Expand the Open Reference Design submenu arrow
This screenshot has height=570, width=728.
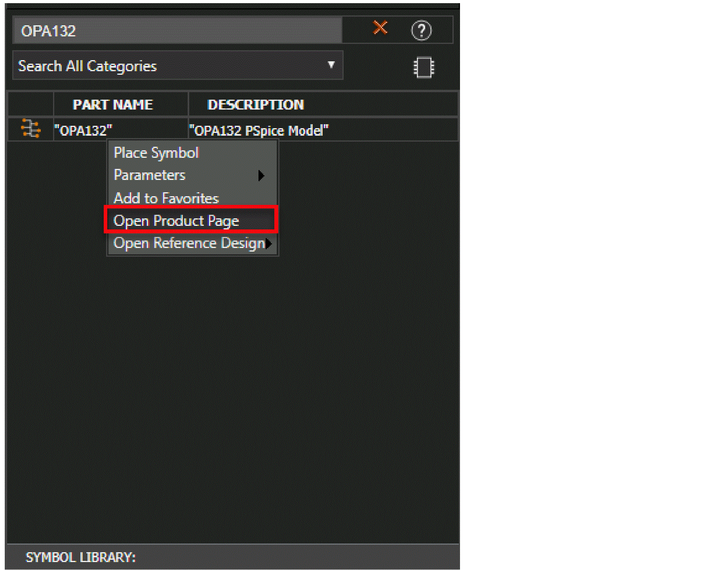(x=269, y=243)
